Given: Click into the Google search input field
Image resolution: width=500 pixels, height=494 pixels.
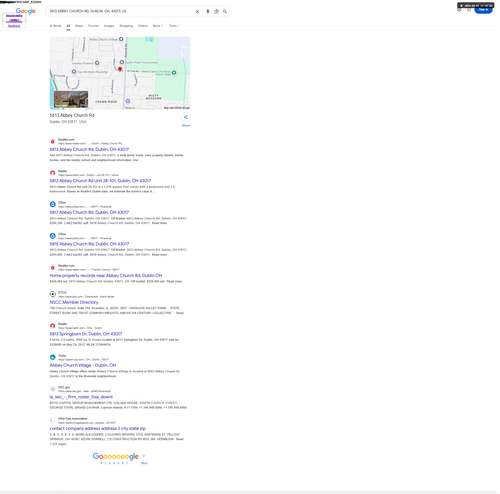Looking at the screenshot, I should (x=120, y=11).
